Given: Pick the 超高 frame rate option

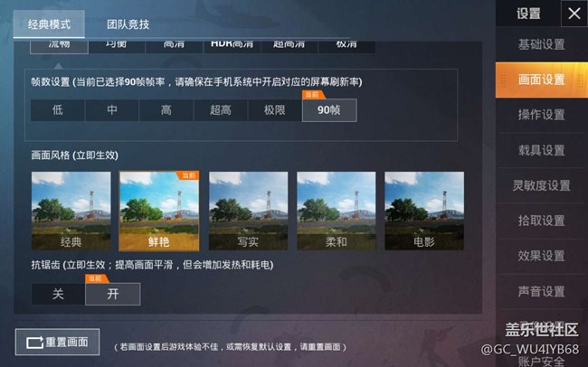Looking at the screenshot, I should pyautogui.click(x=221, y=110).
